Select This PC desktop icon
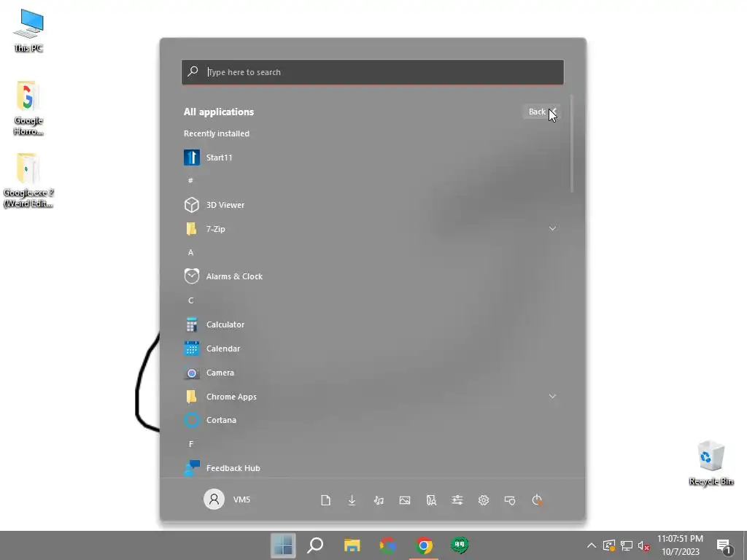Image resolution: width=747 pixels, height=560 pixels. (28, 31)
